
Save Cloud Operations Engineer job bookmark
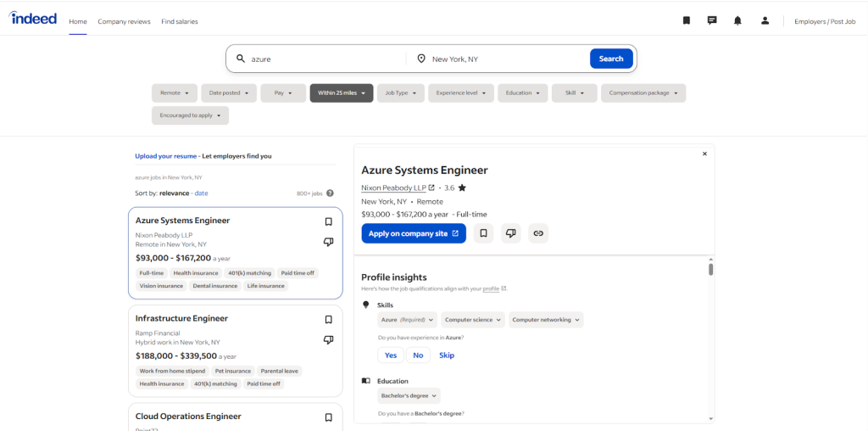coord(328,417)
